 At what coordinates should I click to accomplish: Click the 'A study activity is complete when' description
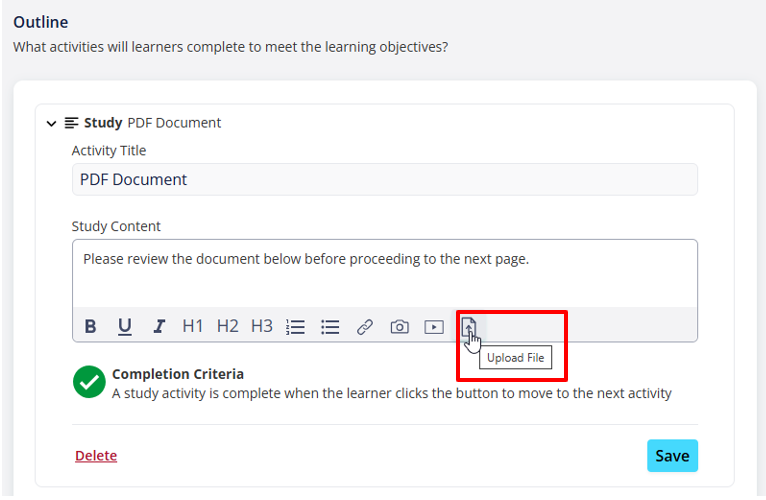[x=392, y=393]
